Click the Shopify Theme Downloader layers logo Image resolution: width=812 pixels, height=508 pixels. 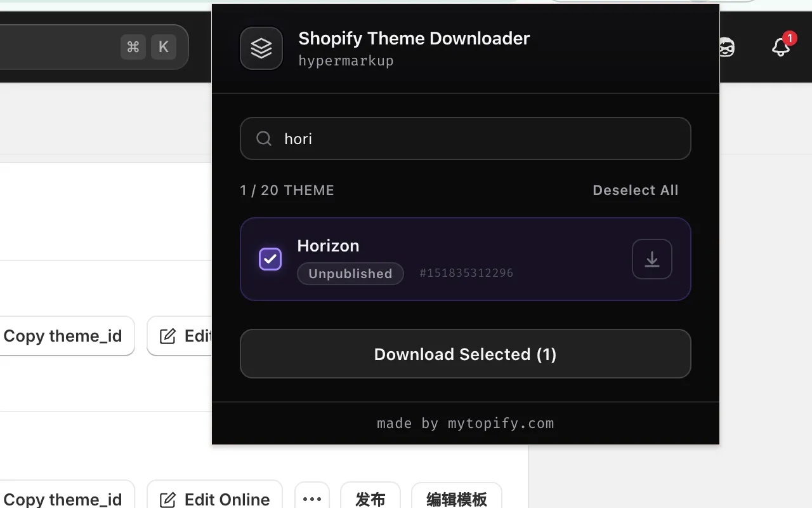point(261,48)
